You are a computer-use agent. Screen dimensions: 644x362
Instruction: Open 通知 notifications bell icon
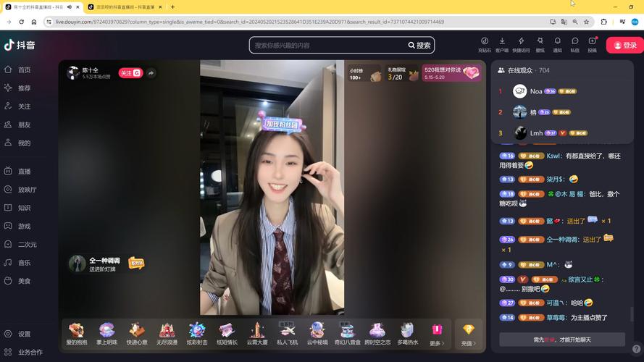click(x=557, y=42)
